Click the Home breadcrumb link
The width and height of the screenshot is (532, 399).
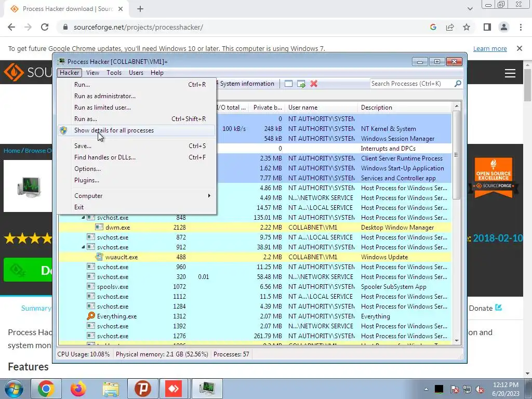[11, 151]
